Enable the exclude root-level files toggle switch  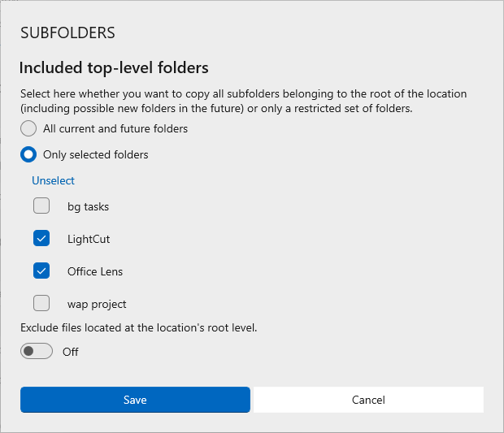[x=37, y=352]
